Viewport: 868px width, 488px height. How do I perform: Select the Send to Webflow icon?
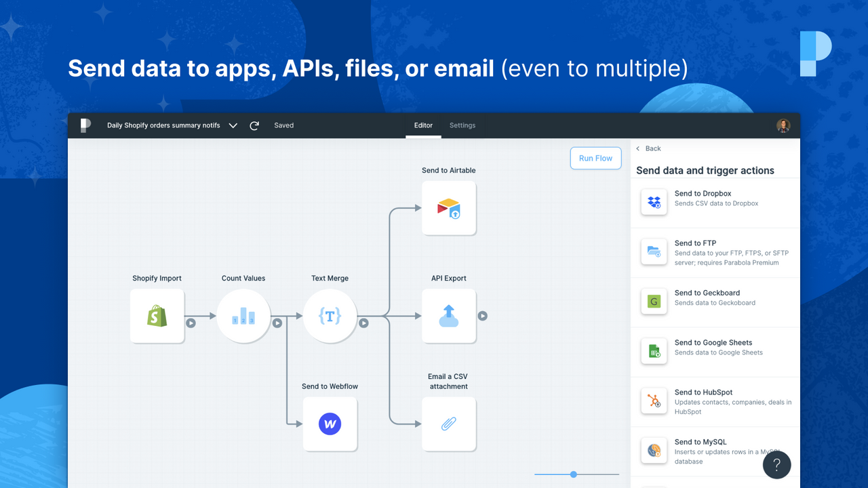point(330,424)
